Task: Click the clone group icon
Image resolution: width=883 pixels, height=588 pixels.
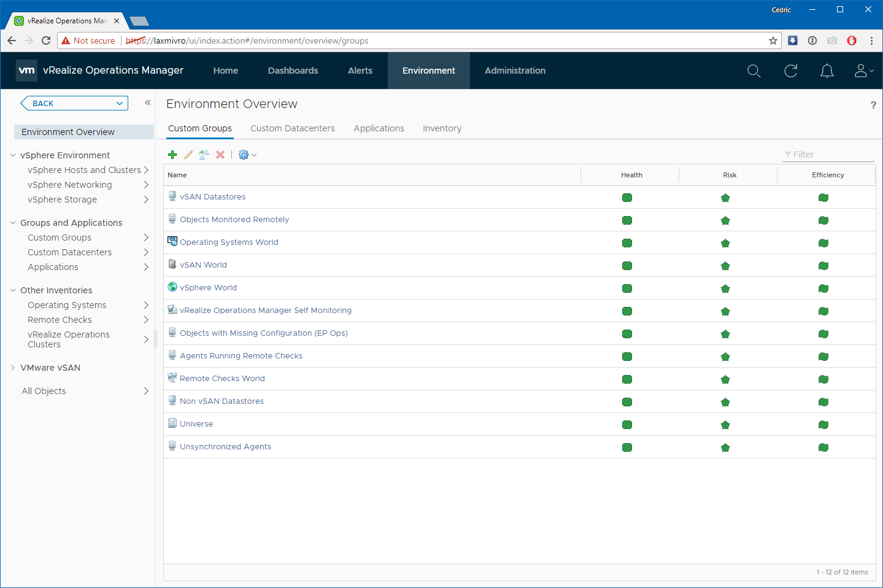Action: tap(204, 155)
